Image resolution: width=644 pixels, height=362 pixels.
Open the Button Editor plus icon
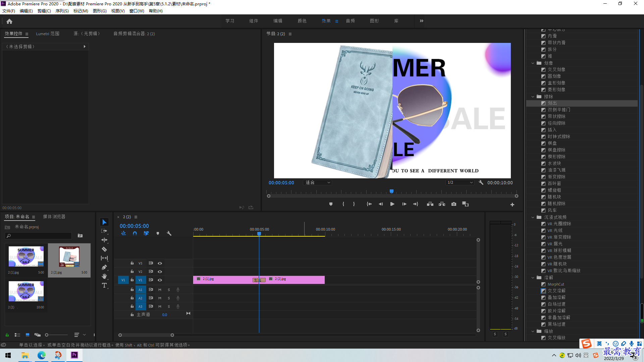click(x=512, y=204)
